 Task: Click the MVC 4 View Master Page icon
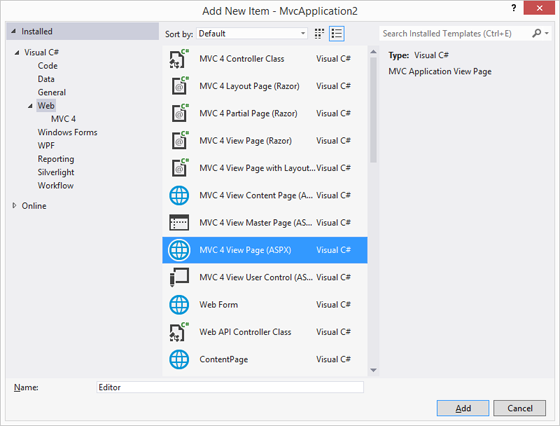[179, 223]
